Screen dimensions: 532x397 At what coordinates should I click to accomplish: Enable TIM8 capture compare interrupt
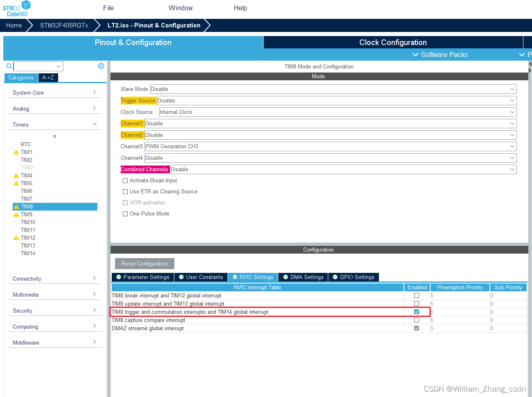(417, 320)
